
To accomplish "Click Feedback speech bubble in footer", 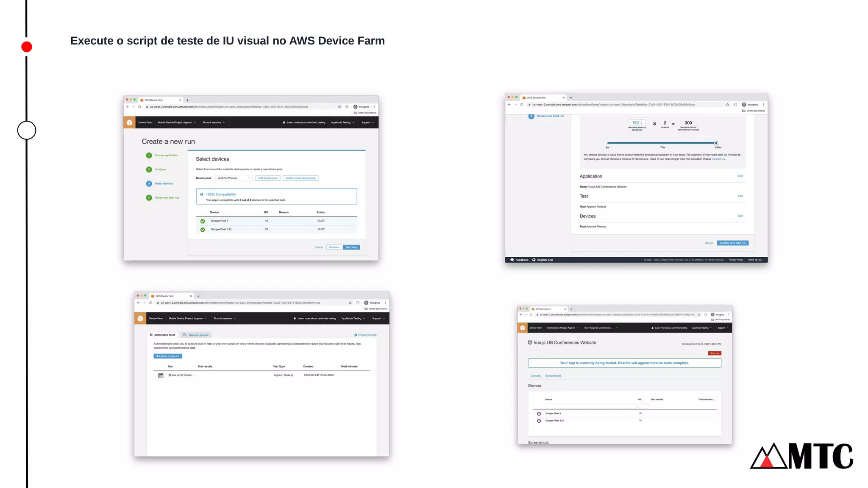I will coord(512,260).
